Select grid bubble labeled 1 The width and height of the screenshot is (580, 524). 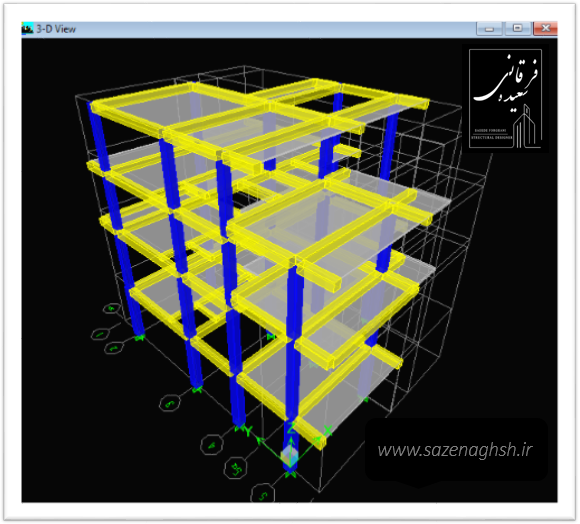[100, 334]
